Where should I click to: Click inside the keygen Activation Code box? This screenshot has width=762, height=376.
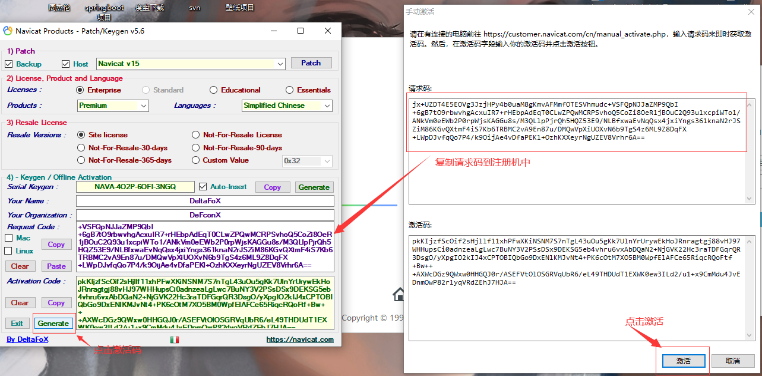[x=205, y=302]
